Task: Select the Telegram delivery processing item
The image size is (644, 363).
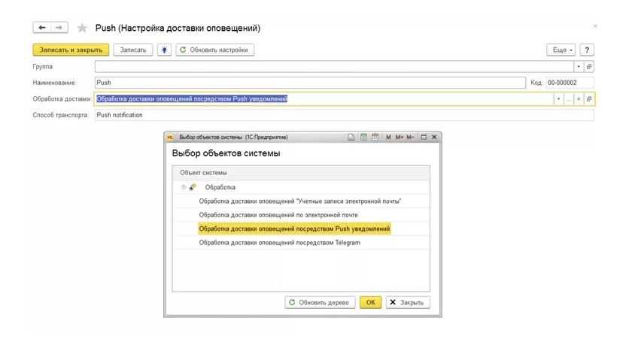Action: pyautogui.click(x=279, y=243)
